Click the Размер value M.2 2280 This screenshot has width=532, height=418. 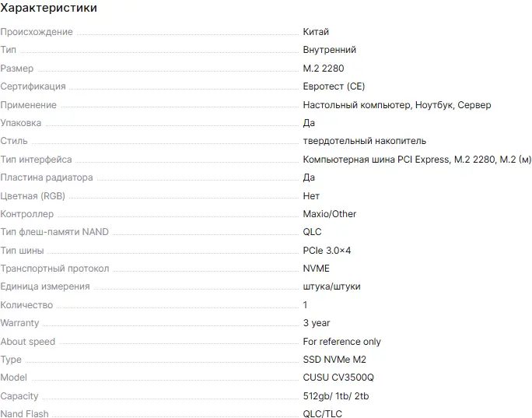point(323,68)
